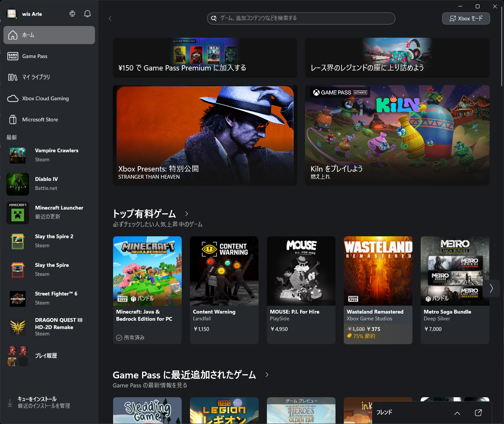Open マイ ライブラリ in sidebar
The width and height of the screenshot is (504, 424).
pyautogui.click(x=49, y=77)
